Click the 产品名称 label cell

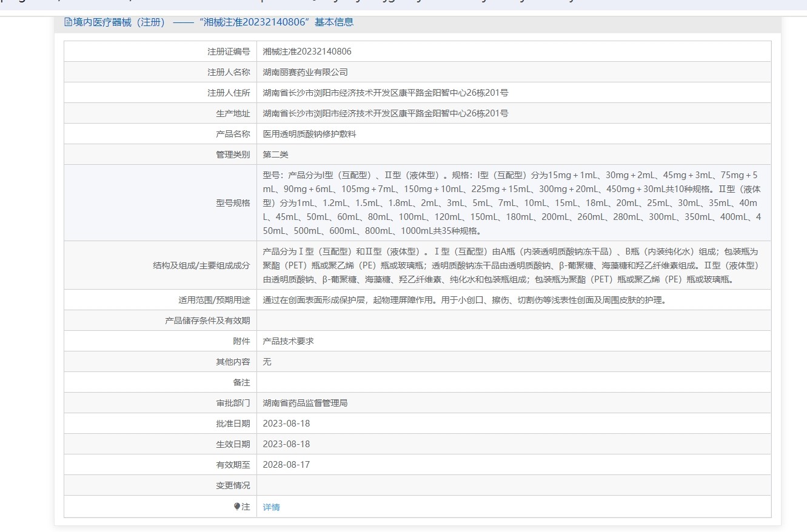click(161, 134)
